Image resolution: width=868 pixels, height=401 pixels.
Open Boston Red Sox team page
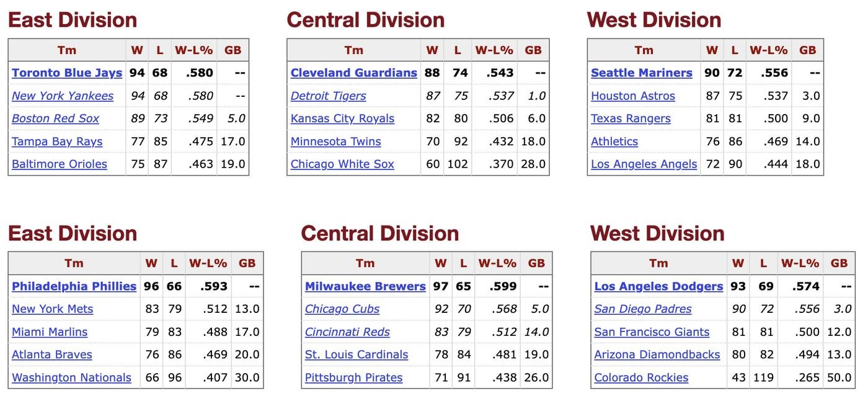click(x=55, y=118)
